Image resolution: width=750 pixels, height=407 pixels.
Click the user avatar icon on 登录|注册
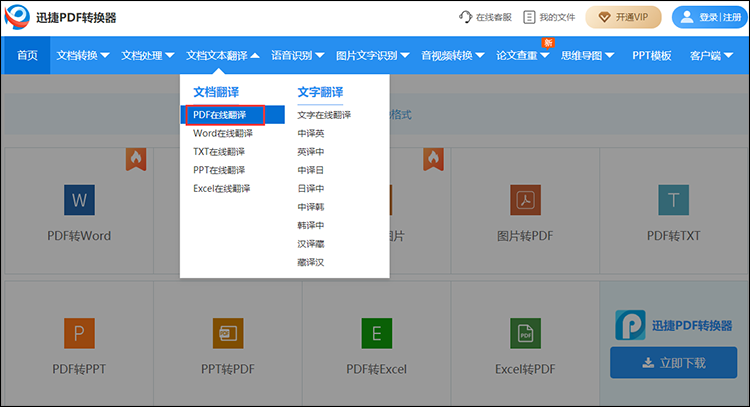(x=687, y=17)
